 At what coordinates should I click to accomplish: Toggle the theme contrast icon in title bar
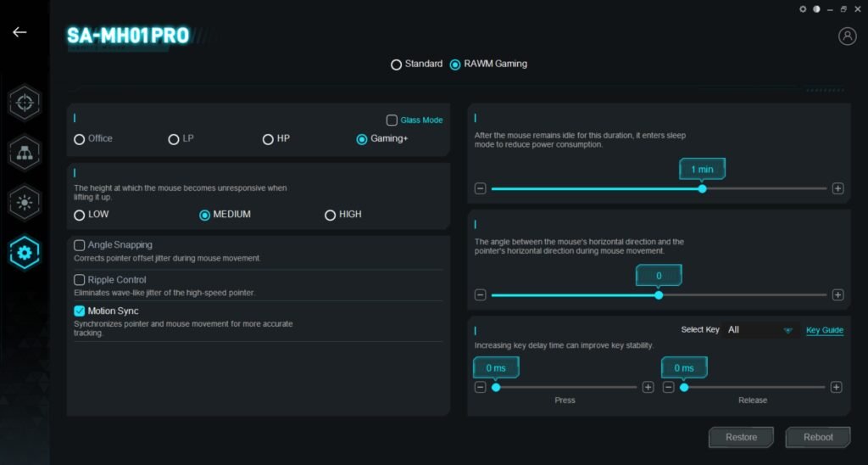coord(816,9)
